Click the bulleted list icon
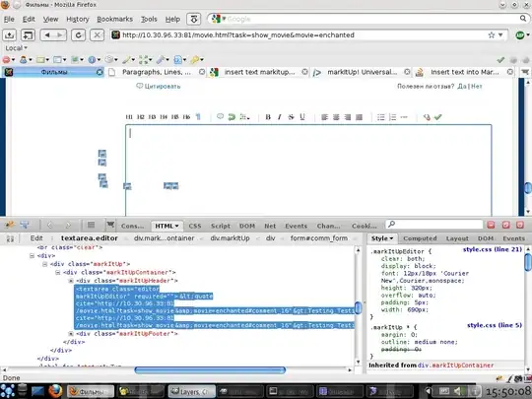The height and width of the screenshot is (399, 532). [381, 117]
